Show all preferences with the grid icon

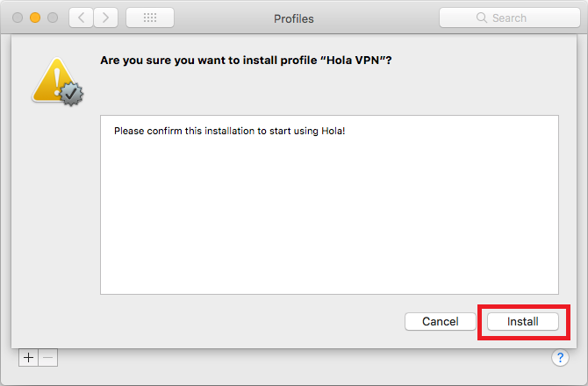(149, 18)
